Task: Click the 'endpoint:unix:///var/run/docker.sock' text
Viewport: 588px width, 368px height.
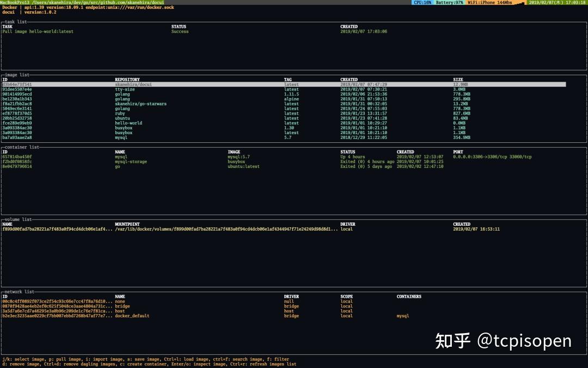Action: coord(130,7)
